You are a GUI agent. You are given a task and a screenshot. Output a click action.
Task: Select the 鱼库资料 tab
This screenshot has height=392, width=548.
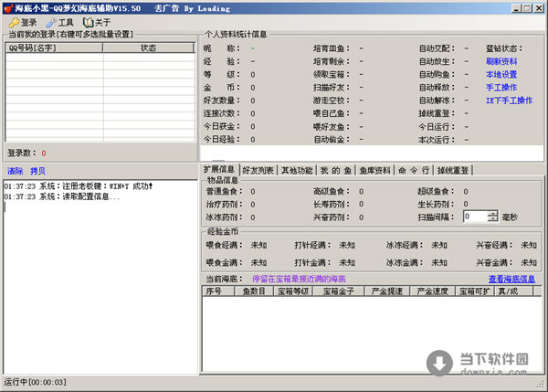click(374, 170)
